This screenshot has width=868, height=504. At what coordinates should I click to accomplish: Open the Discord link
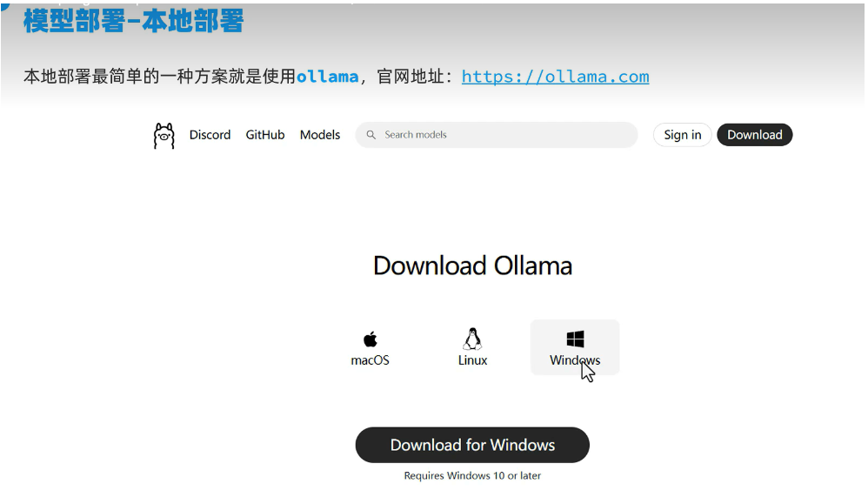click(x=210, y=135)
